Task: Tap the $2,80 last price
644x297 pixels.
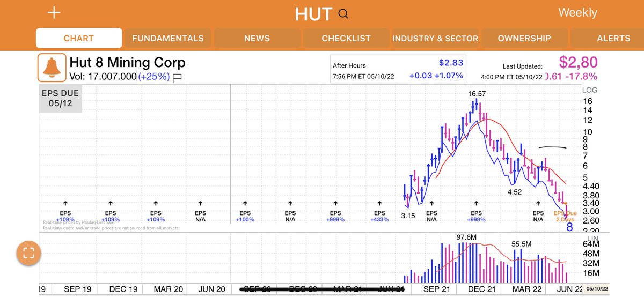Action: click(579, 62)
